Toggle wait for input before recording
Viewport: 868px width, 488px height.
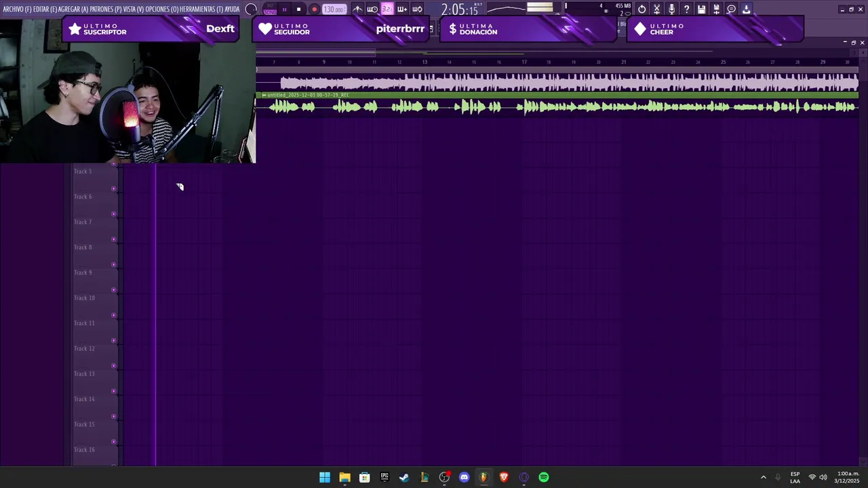pos(372,9)
